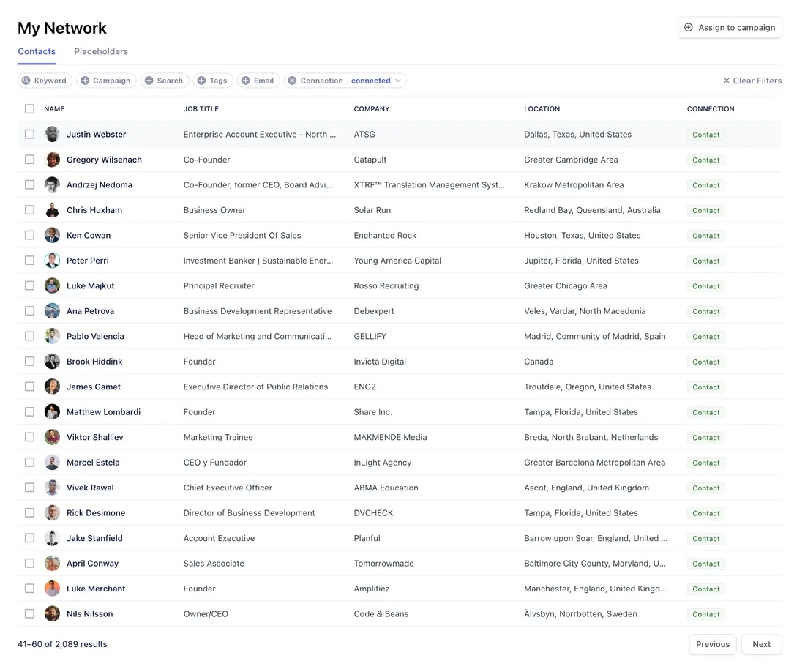Viewport: 805px width, 672px height.
Task: Click Luke Majkut's profile picture
Action: point(52,285)
